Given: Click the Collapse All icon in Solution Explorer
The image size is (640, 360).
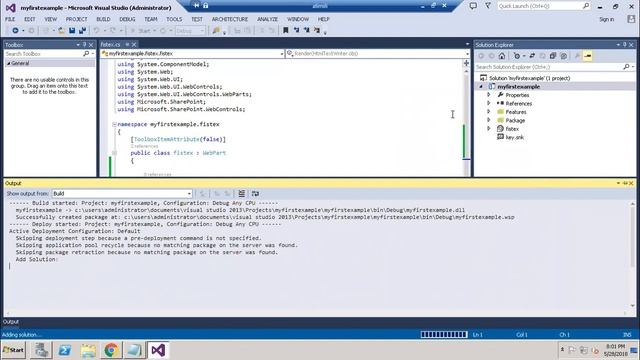Looking at the screenshot, I should pyautogui.click(x=553, y=56).
